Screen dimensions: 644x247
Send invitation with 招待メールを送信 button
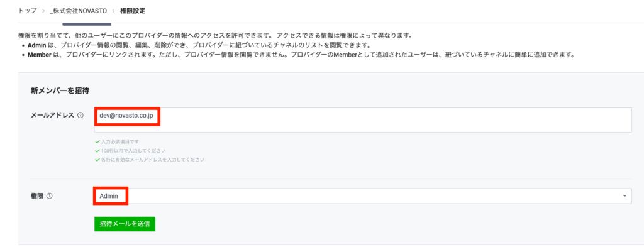tap(125, 224)
